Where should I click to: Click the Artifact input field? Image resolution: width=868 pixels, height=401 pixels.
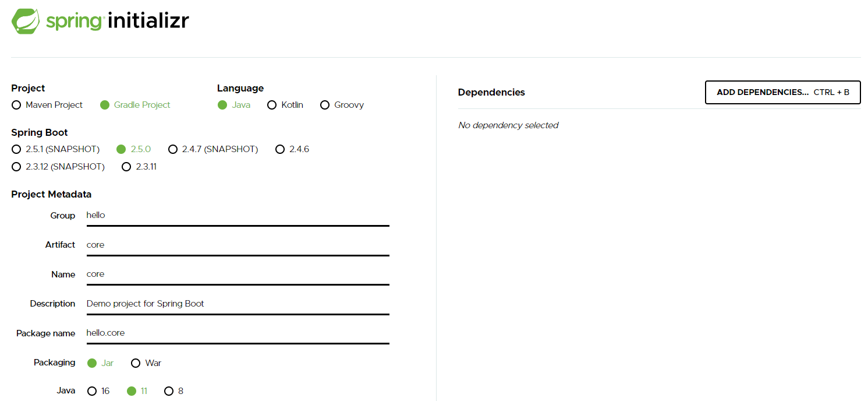click(x=238, y=245)
